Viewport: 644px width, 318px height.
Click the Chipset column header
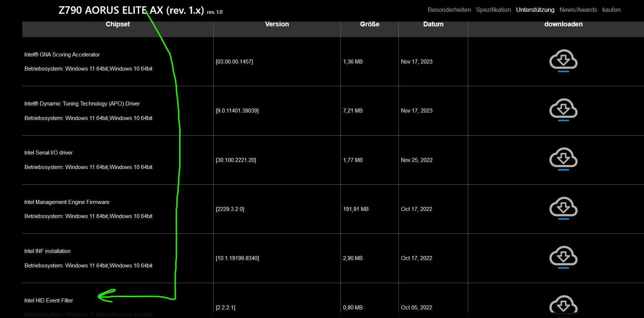click(x=118, y=24)
